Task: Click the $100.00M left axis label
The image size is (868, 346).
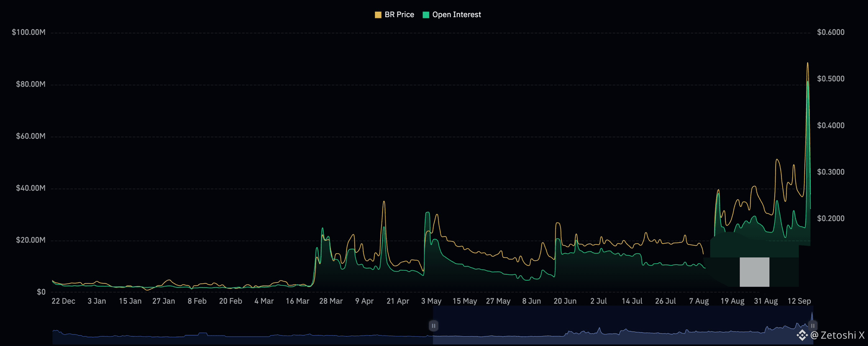Action: pos(28,32)
